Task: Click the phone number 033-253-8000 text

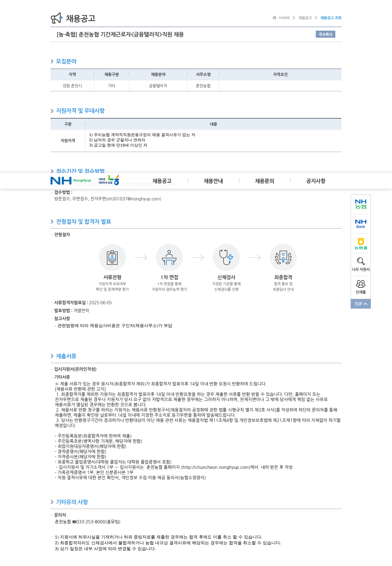Action: 91,522
